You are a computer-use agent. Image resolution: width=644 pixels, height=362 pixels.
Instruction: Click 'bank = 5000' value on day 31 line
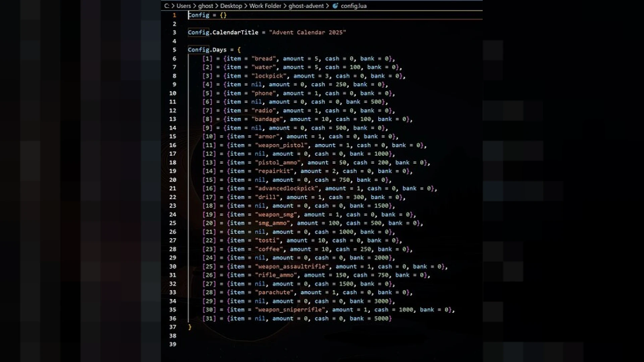pos(369,318)
